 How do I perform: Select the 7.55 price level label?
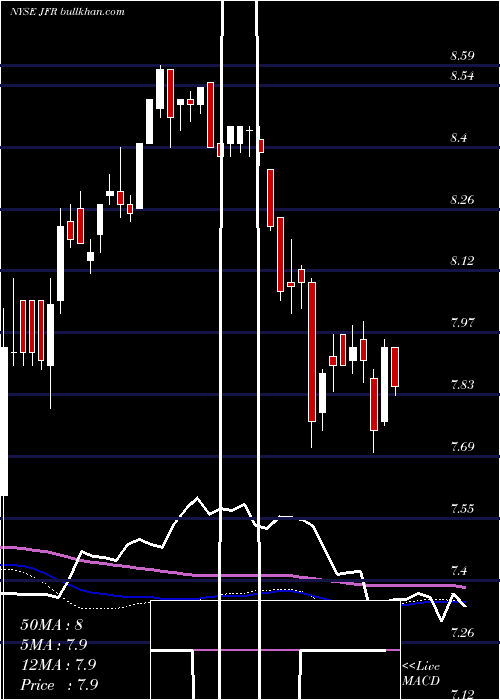[462, 509]
